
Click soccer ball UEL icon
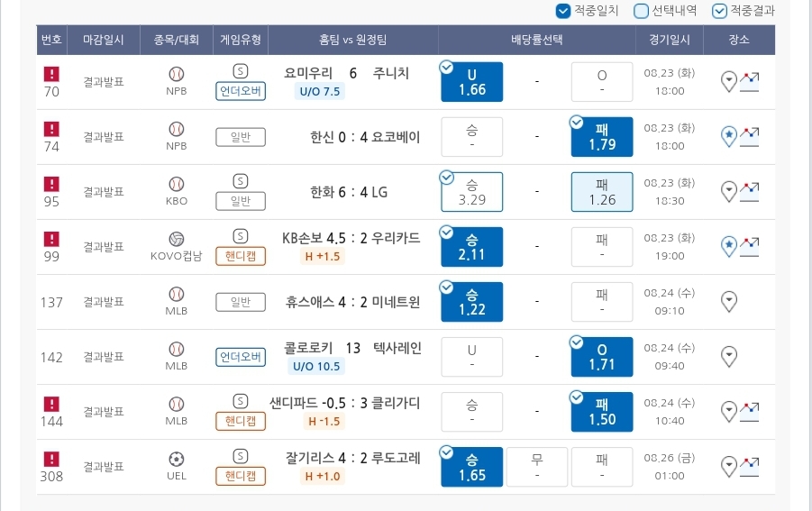tap(176, 460)
